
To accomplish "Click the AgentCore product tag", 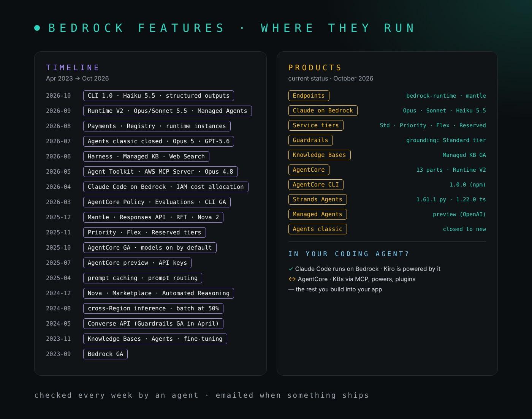I will (309, 170).
